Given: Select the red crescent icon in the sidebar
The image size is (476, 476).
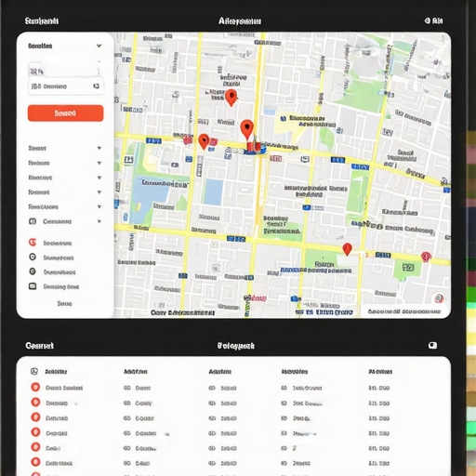Looking at the screenshot, I should 33,243.
